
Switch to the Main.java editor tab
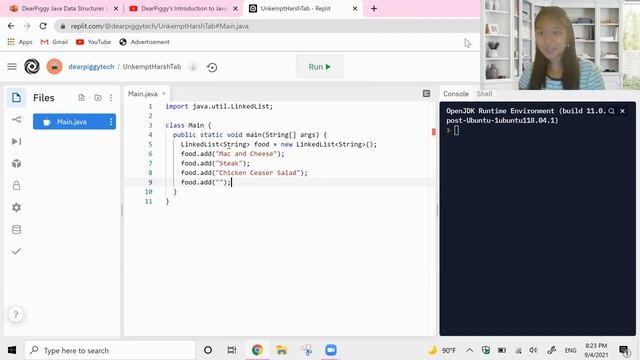click(142, 94)
